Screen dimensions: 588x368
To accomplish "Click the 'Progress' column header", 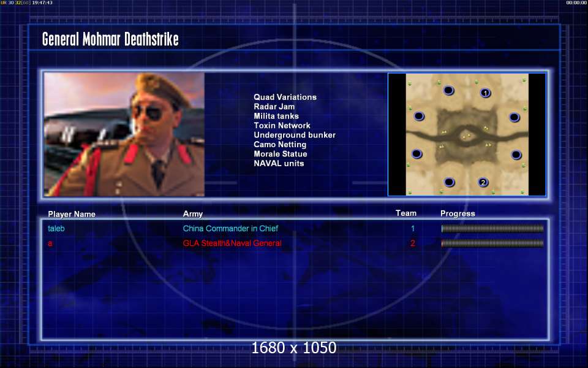I will (x=458, y=213).
